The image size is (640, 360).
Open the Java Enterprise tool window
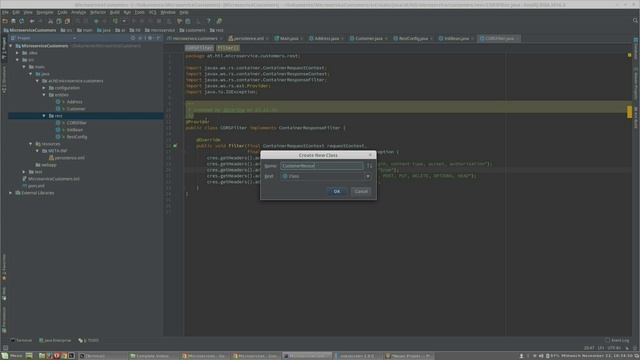[x=55, y=340]
